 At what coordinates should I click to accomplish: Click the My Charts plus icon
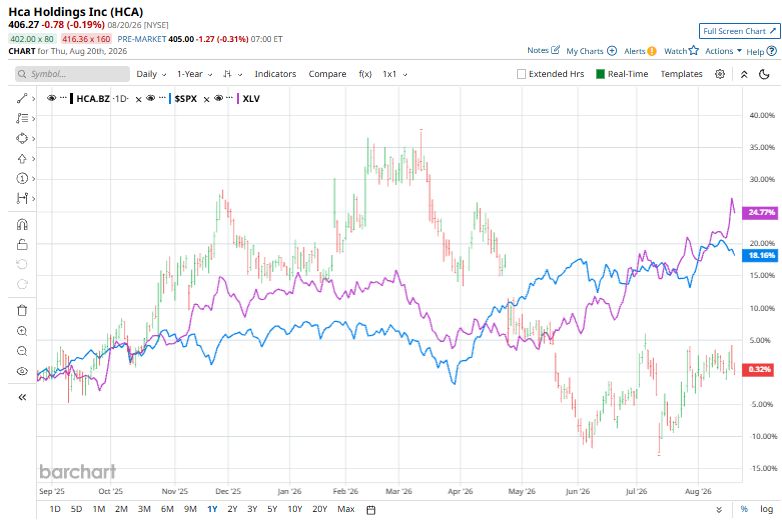click(x=612, y=51)
